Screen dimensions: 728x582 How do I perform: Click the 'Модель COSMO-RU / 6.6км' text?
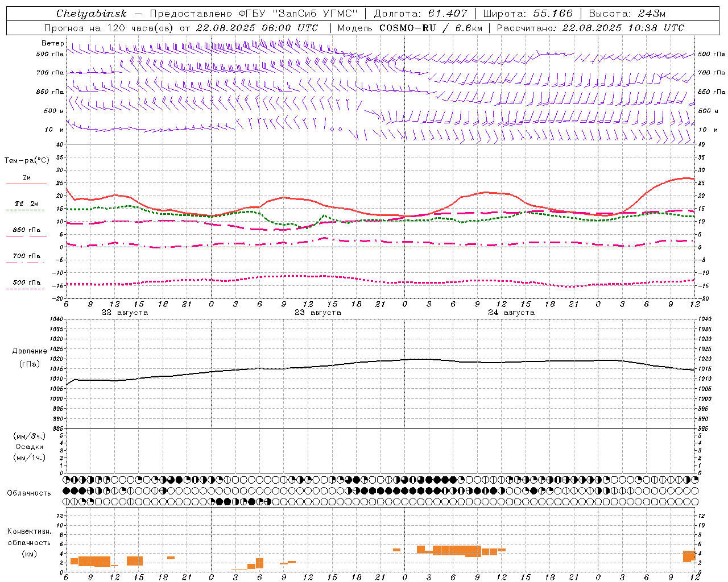410,28
